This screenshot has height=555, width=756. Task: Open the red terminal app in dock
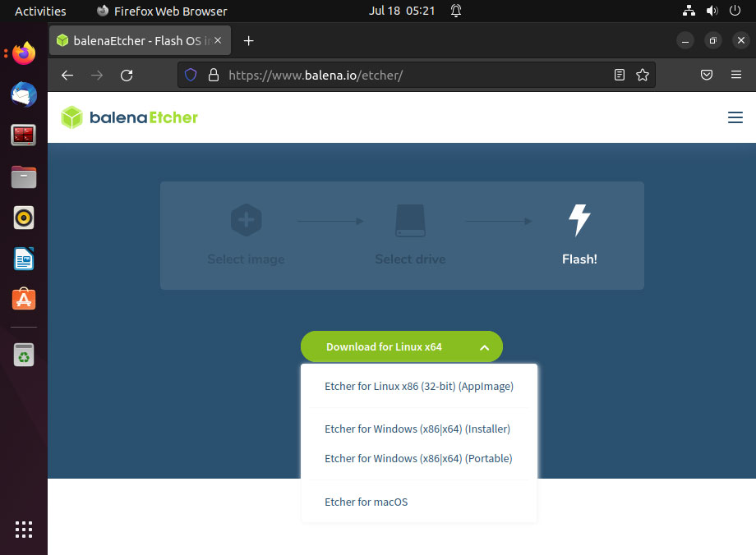(x=24, y=135)
